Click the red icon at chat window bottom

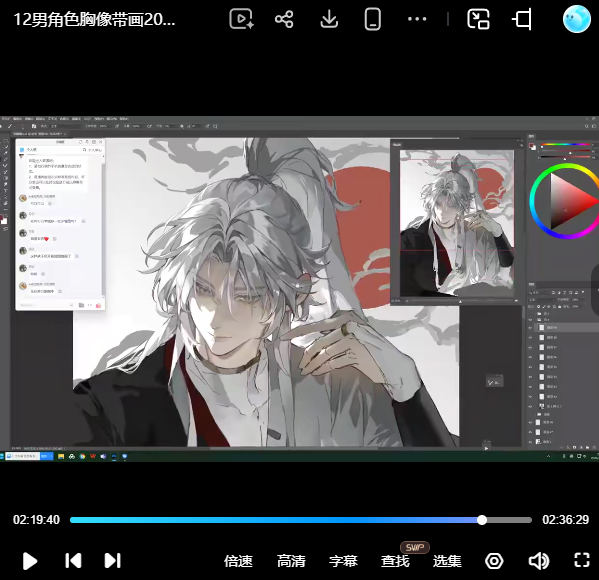coord(98,305)
